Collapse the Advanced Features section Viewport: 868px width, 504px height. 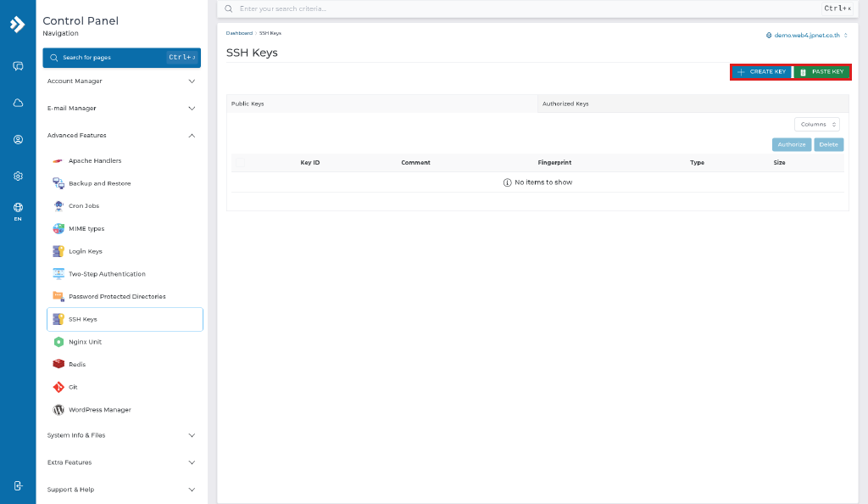tap(122, 136)
